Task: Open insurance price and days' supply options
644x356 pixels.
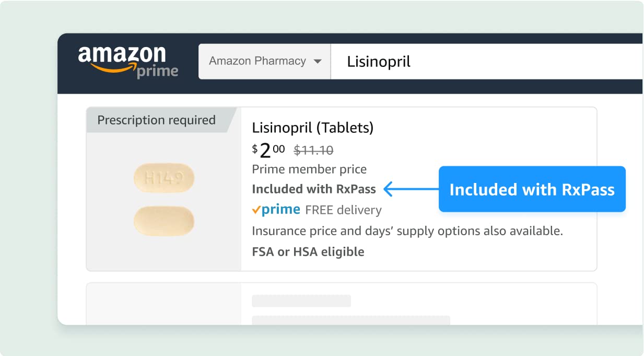Action: coord(407,231)
